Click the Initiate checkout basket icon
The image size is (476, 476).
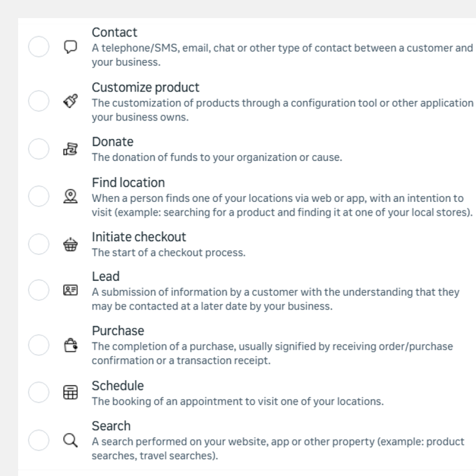70,244
